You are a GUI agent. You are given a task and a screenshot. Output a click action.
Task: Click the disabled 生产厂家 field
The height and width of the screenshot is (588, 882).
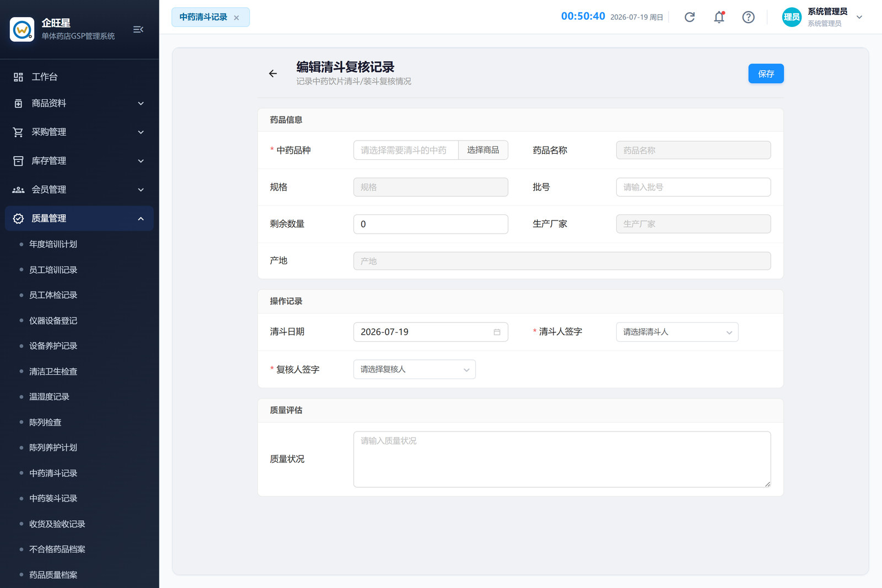(693, 224)
